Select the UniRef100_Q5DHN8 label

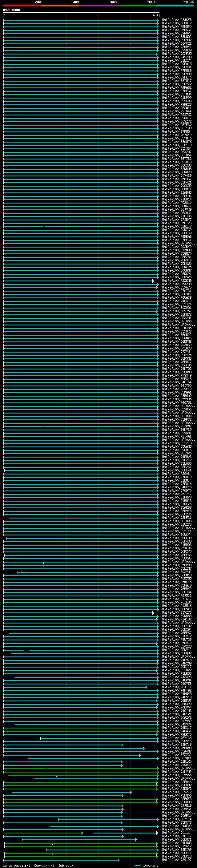(177, 748)
